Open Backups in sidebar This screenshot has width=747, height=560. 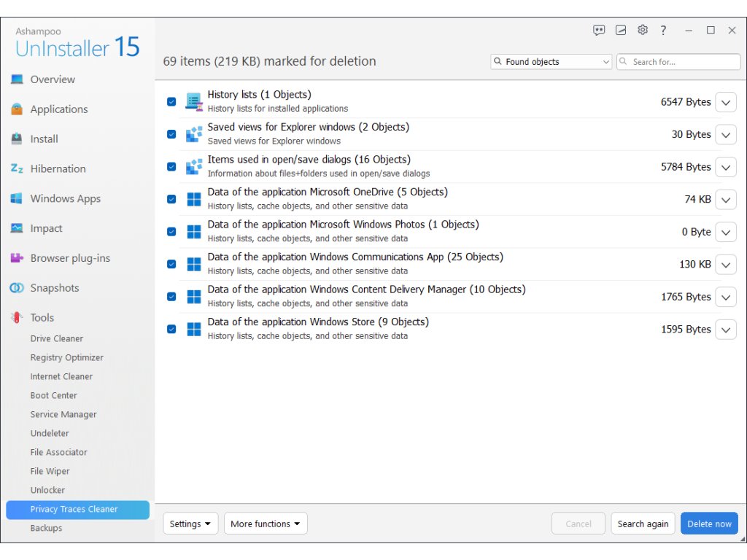pos(46,528)
